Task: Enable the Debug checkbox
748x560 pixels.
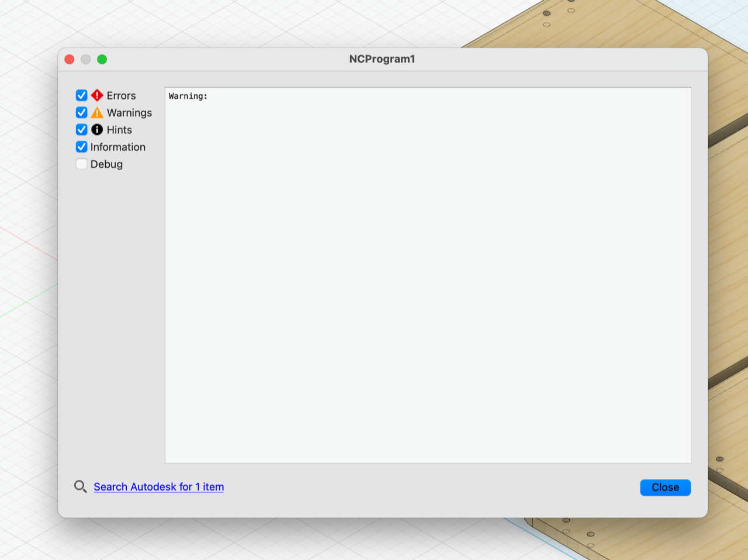Action: 81,164
